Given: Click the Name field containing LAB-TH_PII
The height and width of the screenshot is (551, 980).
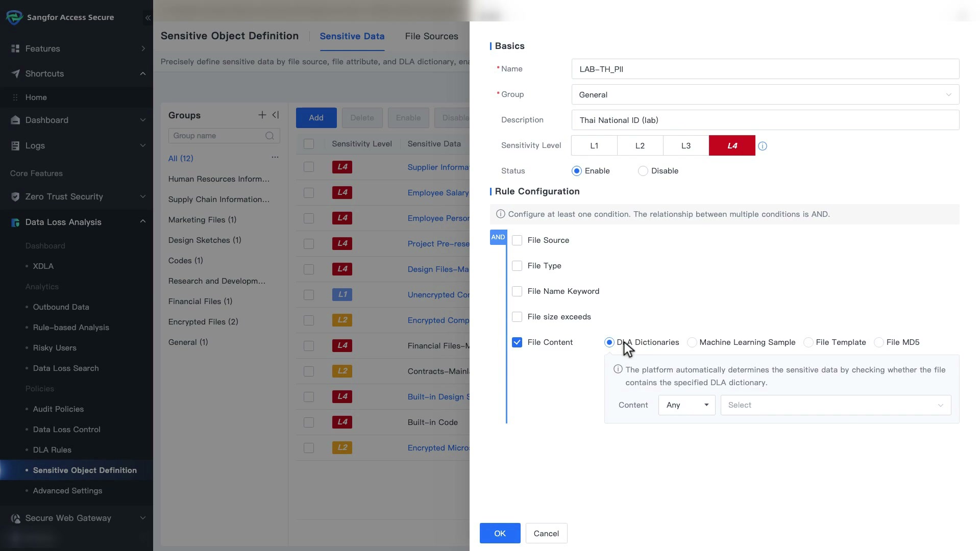Looking at the screenshot, I should (765, 69).
